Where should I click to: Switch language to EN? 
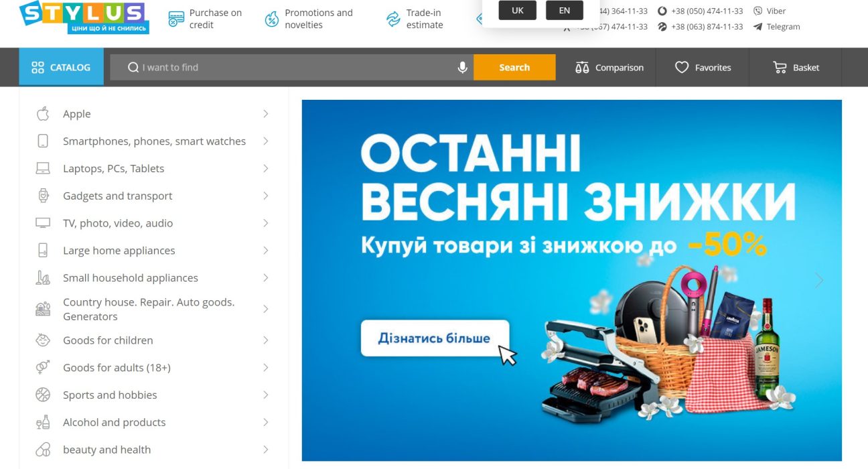coord(565,10)
